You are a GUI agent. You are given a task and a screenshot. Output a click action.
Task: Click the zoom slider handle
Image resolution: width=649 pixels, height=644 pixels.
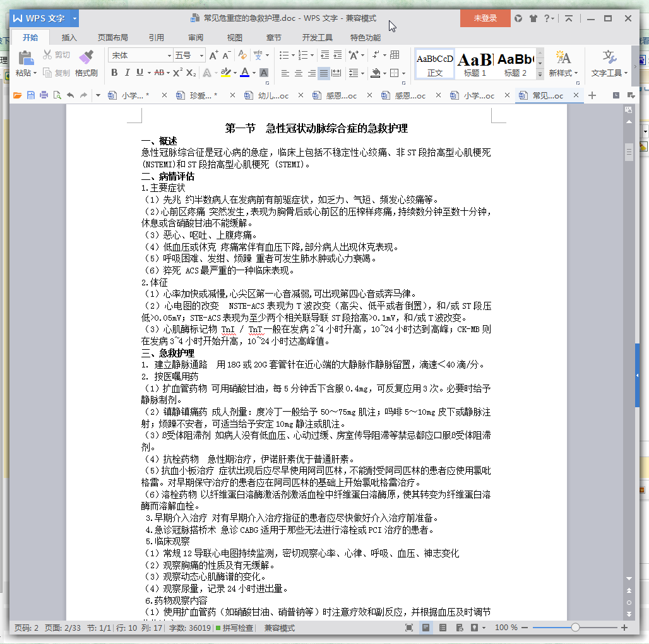[x=575, y=628]
